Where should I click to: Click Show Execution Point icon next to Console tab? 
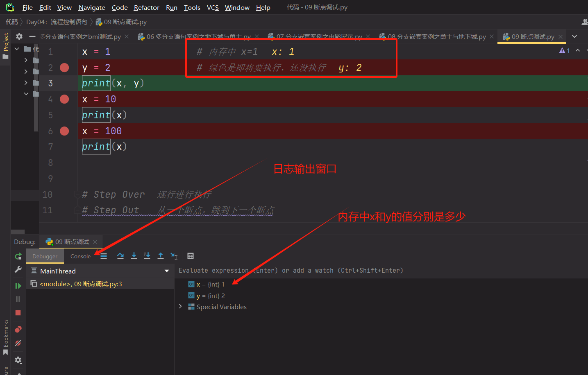(104, 256)
